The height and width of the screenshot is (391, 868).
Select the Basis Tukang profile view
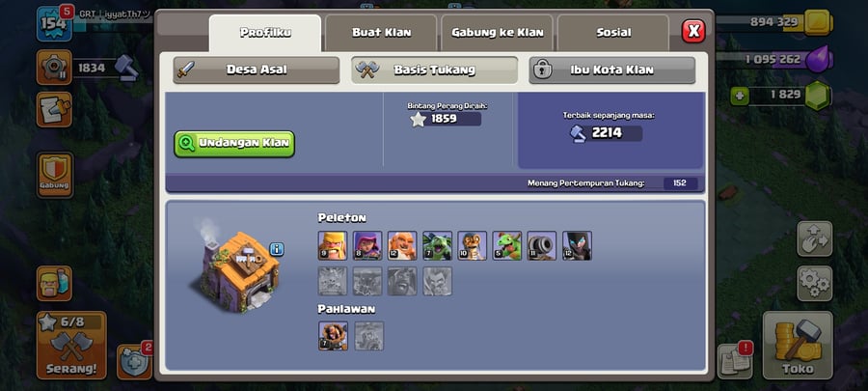tap(435, 70)
